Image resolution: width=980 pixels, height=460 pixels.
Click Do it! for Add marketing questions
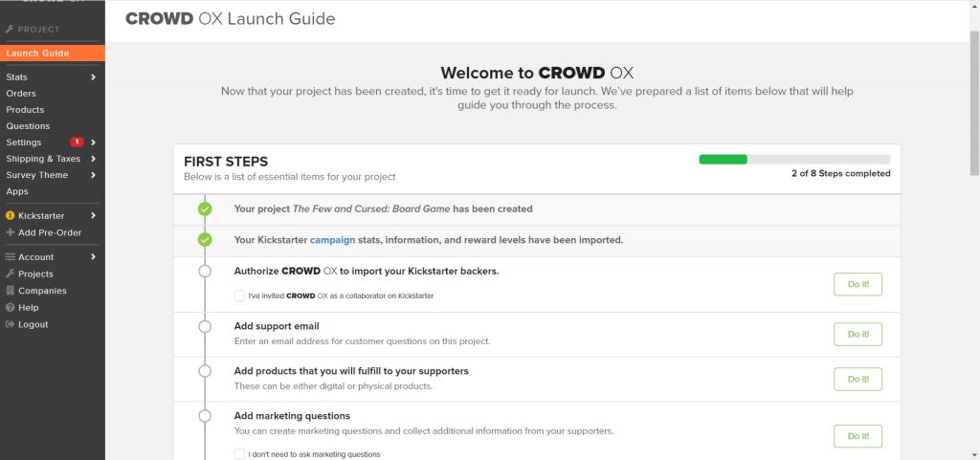click(857, 436)
